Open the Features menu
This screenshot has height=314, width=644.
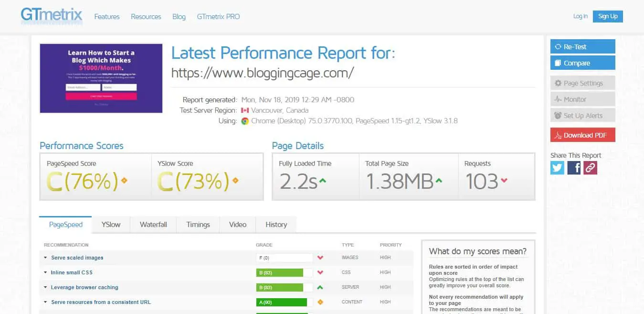(107, 16)
